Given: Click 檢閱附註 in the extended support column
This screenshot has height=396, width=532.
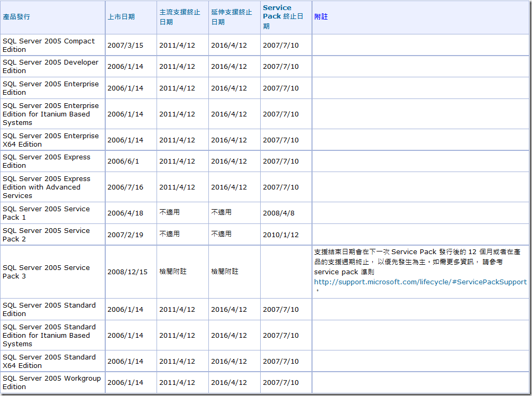Looking at the screenshot, I should point(225,272).
